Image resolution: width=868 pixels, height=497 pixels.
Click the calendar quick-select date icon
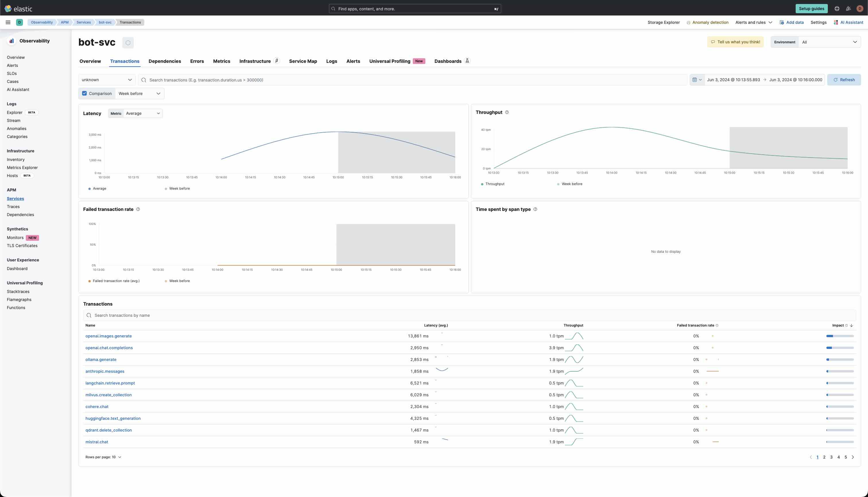point(697,80)
